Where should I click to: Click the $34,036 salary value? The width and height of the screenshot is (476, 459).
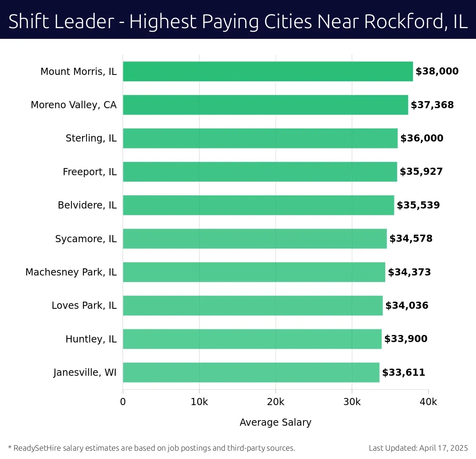point(407,306)
